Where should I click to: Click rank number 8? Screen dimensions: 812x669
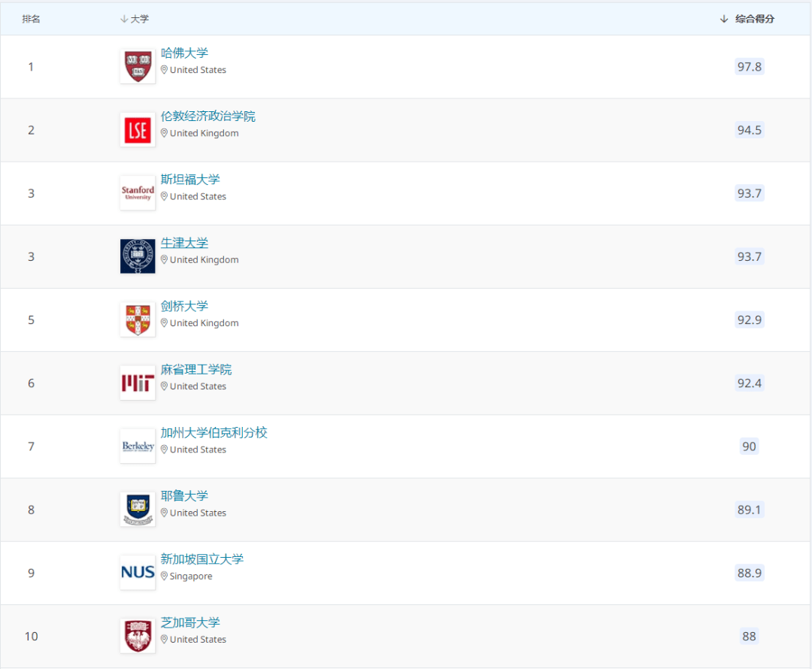(x=31, y=510)
